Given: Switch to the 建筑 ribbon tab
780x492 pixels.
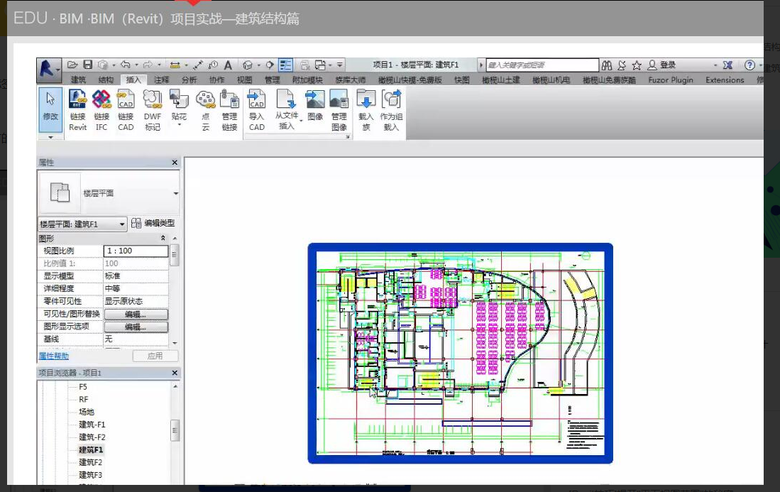Looking at the screenshot, I should pyautogui.click(x=79, y=80).
